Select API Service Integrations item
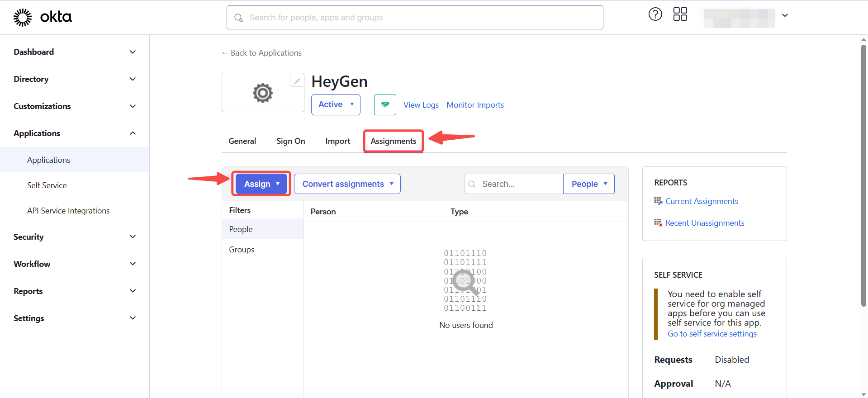Screen dimensions: 868x398 coord(75,210)
